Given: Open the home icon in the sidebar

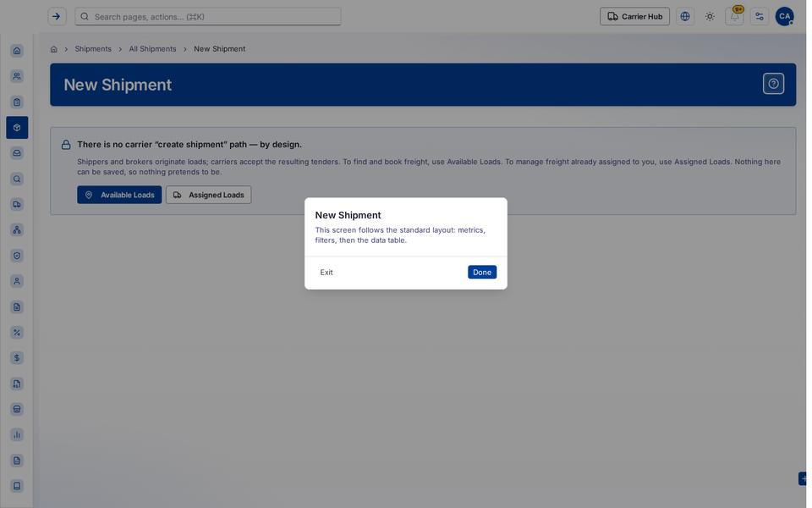Looking at the screenshot, I should pos(17,51).
